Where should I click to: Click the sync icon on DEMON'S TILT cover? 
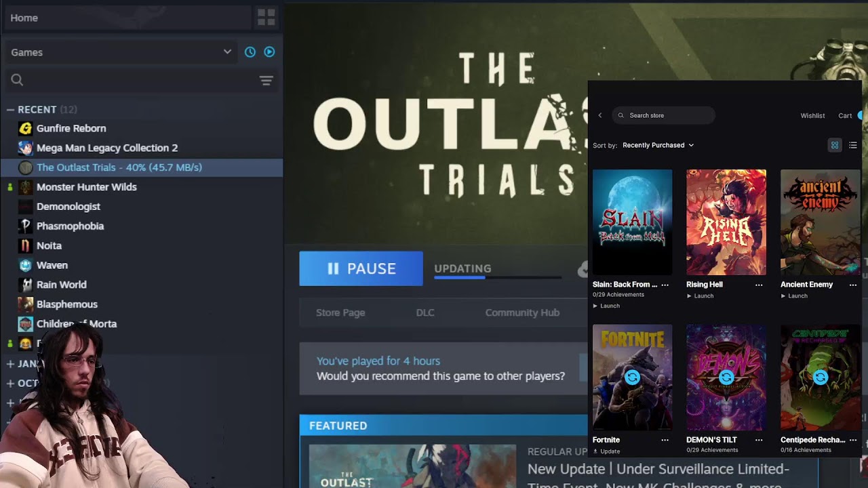pos(726,378)
